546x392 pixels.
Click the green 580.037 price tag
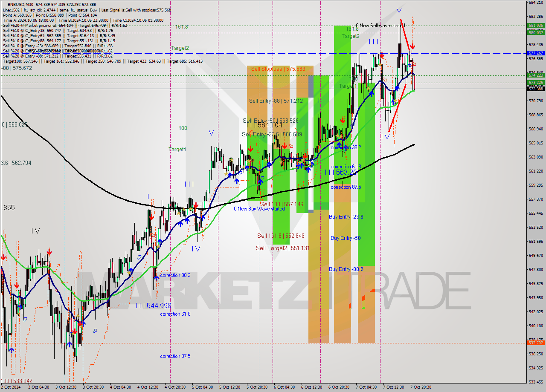pyautogui.click(x=536, y=32)
